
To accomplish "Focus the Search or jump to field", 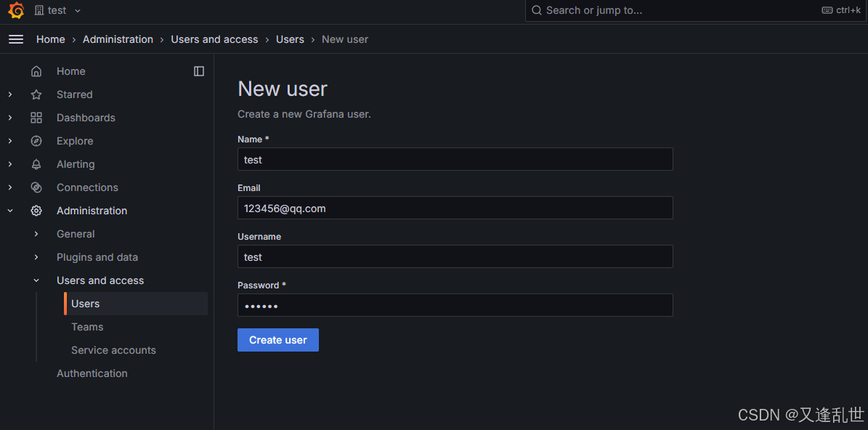I will click(696, 10).
